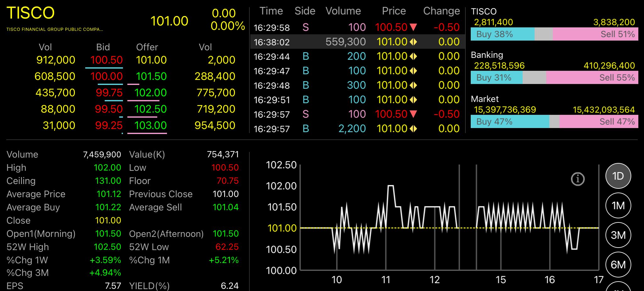Viewport: 644px width, 291px height.
Task: Select the last price 101.00 header value
Action: 169,21
